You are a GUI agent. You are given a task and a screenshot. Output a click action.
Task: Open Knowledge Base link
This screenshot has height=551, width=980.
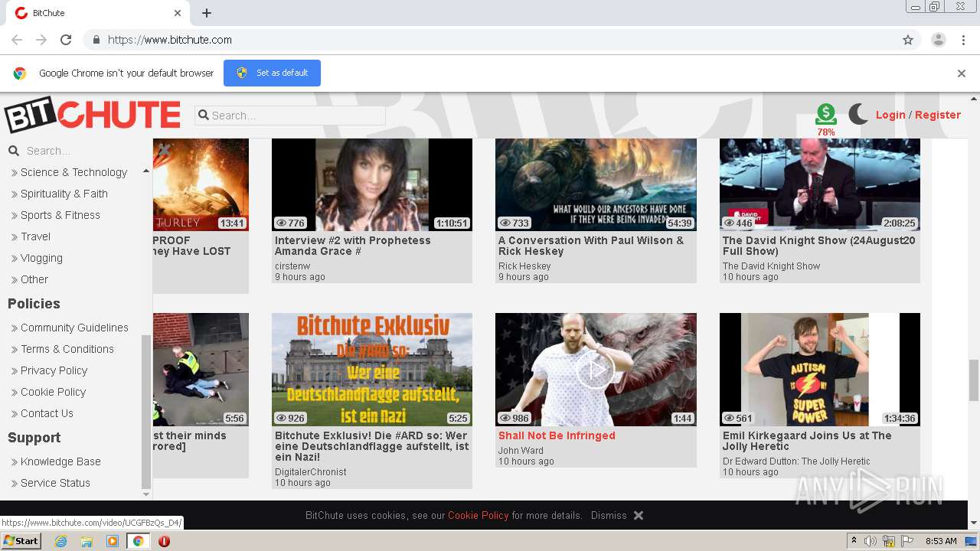[x=60, y=461]
